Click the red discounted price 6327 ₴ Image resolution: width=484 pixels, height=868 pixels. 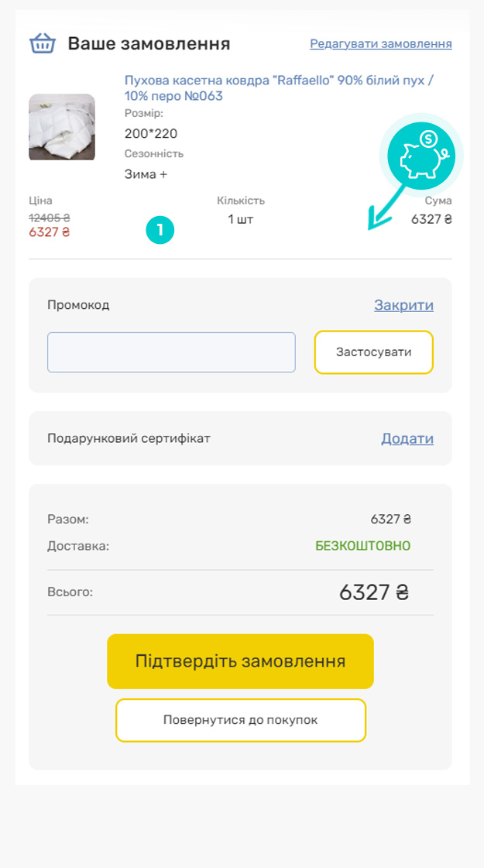(50, 232)
